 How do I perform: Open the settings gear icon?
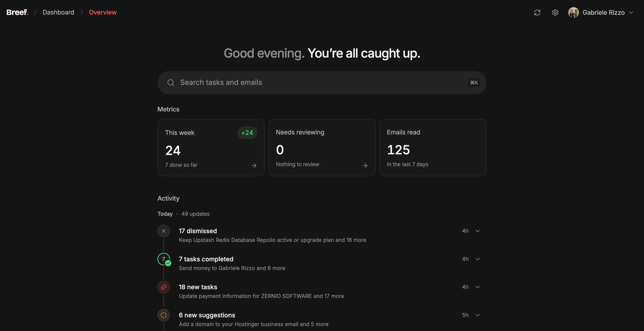[x=555, y=13]
